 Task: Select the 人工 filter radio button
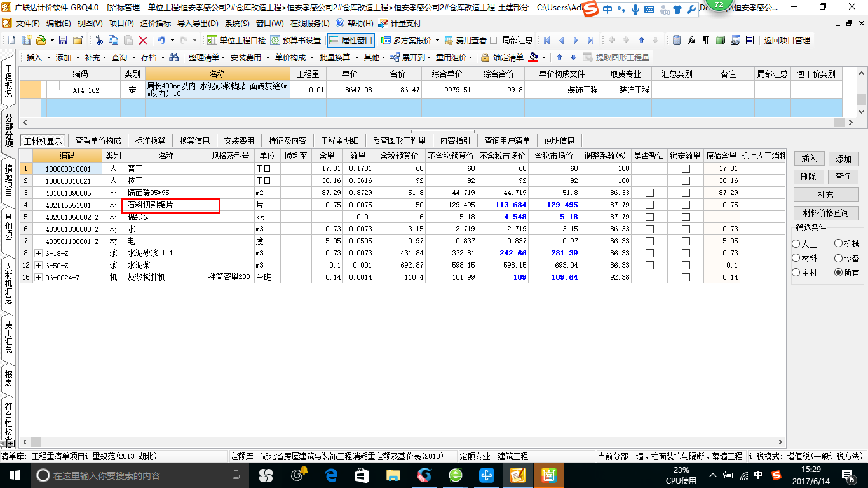click(x=796, y=244)
